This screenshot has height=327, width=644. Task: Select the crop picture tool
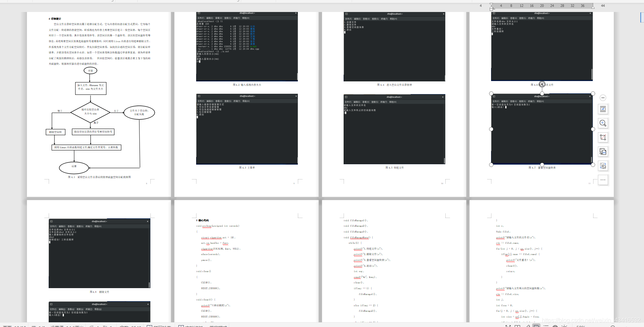click(x=603, y=137)
